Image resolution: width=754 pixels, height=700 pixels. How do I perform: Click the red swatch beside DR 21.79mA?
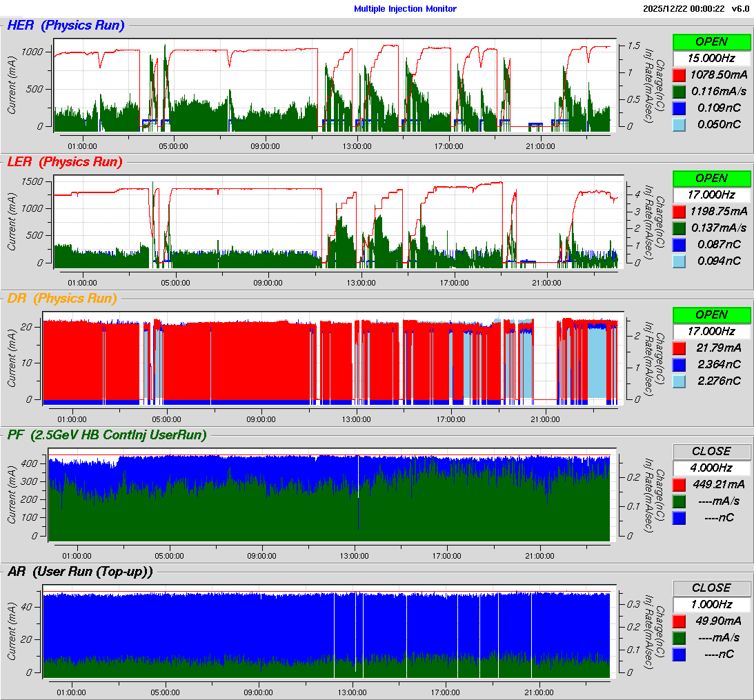point(679,348)
